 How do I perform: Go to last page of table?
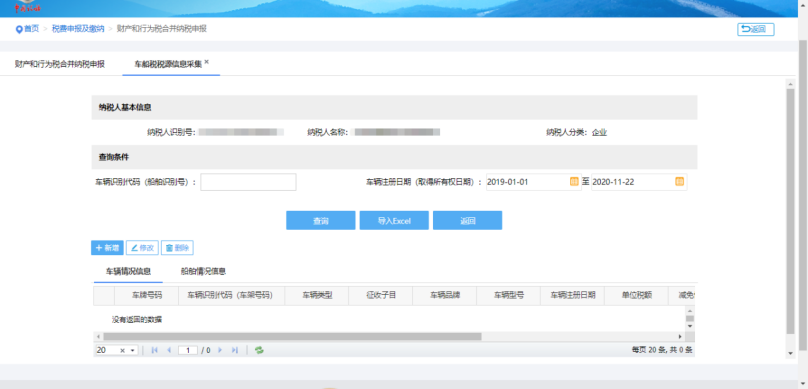tap(234, 350)
